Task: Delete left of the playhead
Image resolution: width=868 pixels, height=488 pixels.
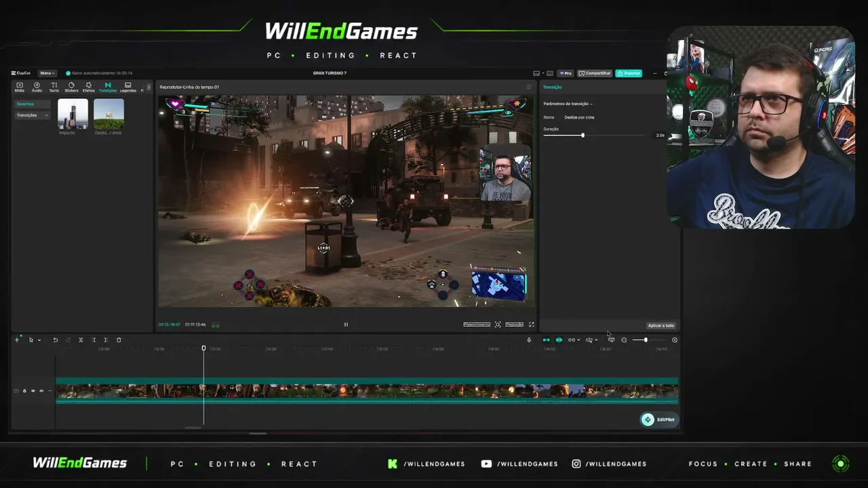Action: tap(94, 340)
